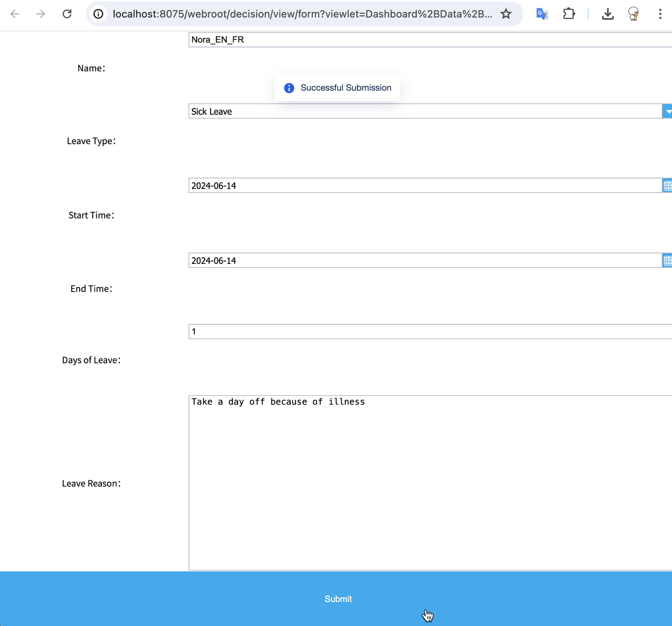The image size is (672, 626).
Task: Edit the Days of Leave value
Action: pyautogui.click(x=378, y=331)
